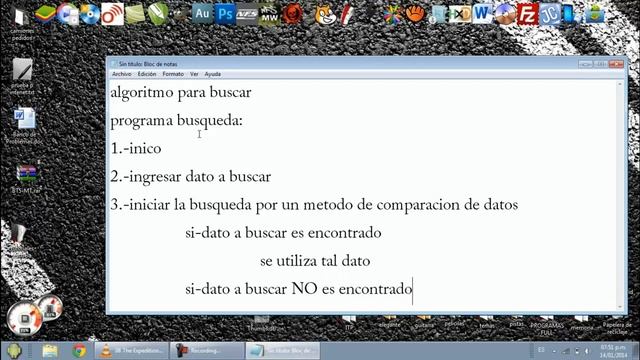This screenshot has width=640, height=360.
Task: Open File Explorer from the taskbar
Action: tap(50, 351)
